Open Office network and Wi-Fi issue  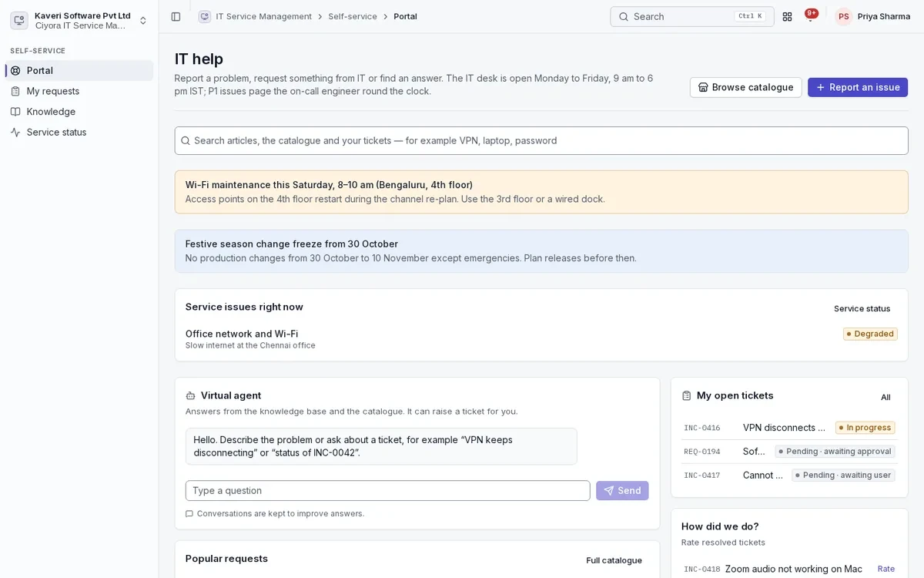(x=541, y=340)
